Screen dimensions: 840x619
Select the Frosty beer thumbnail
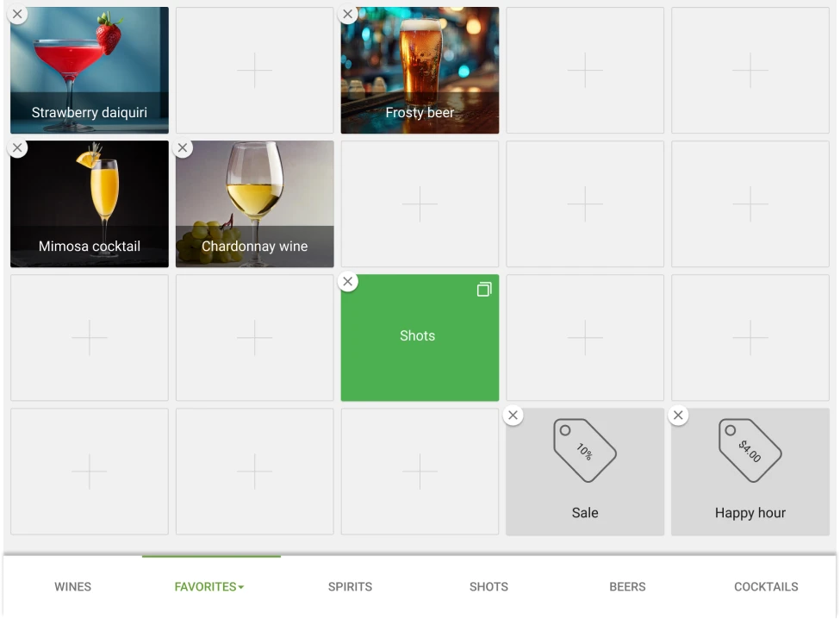click(x=420, y=71)
